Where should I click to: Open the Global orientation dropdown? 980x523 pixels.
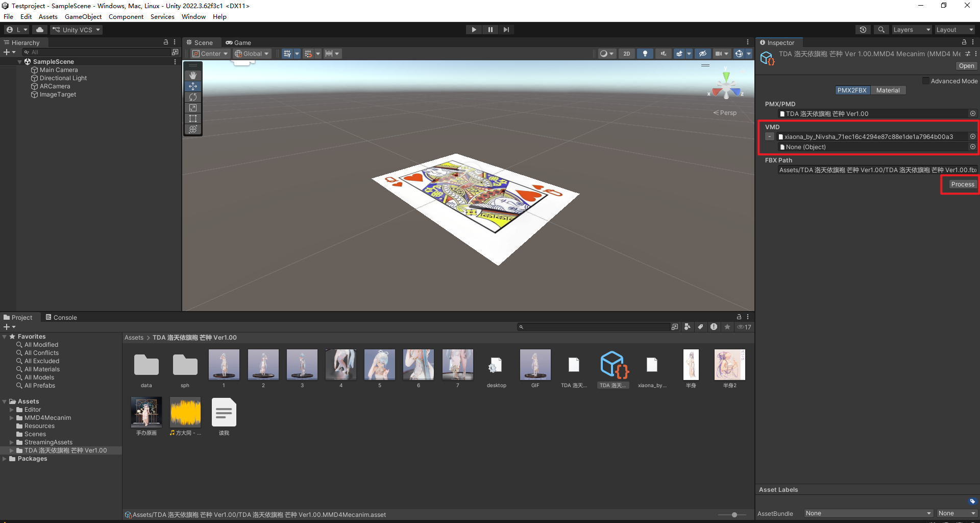[252, 54]
